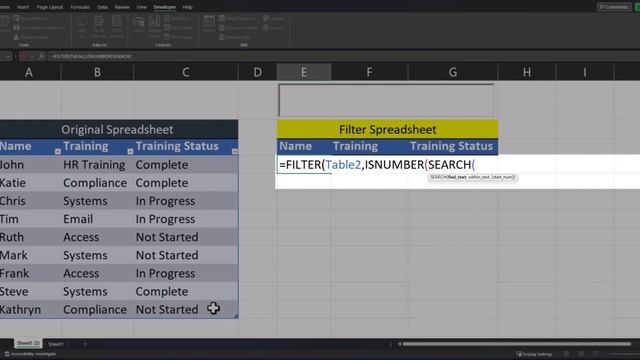
Task: Confirm formula with the checkmark icon
Action: click(33, 56)
